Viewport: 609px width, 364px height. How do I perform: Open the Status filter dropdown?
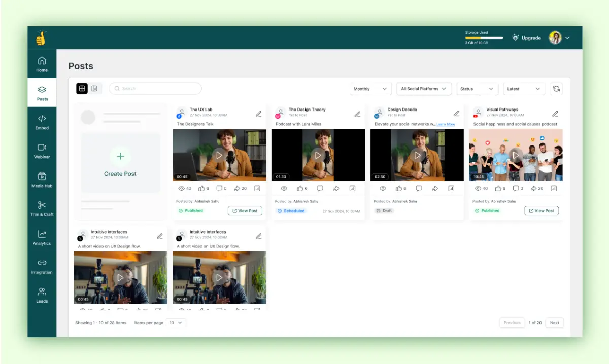pos(477,89)
